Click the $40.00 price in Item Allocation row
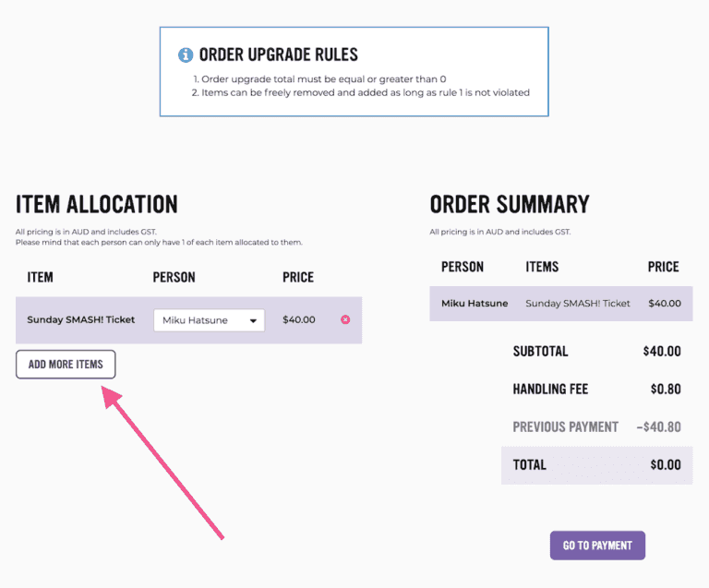Viewport: 709px width, 588px height. click(x=299, y=320)
